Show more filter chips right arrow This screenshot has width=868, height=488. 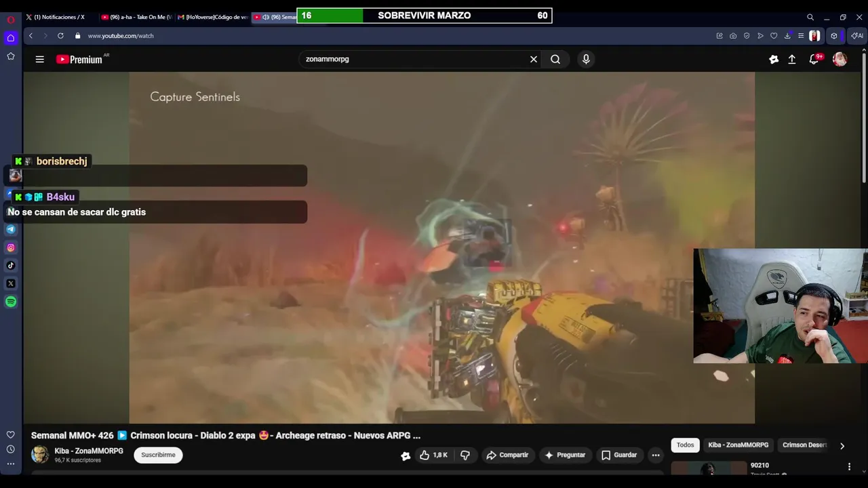pos(842,446)
